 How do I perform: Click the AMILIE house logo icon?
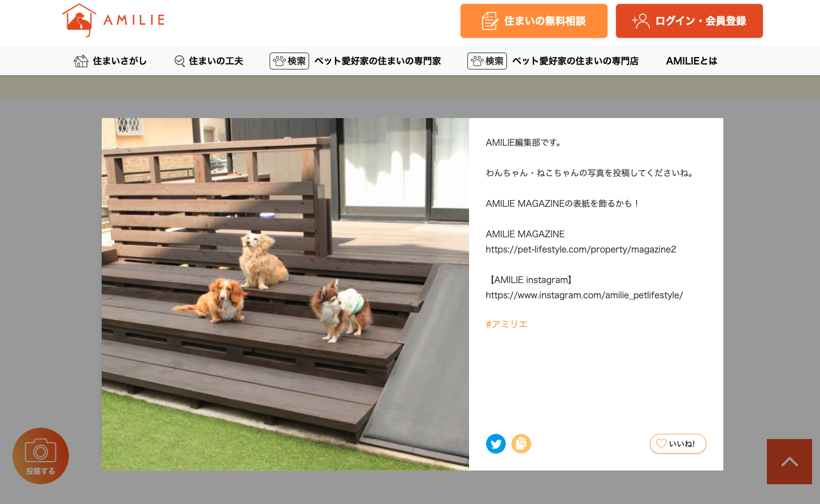tap(79, 20)
